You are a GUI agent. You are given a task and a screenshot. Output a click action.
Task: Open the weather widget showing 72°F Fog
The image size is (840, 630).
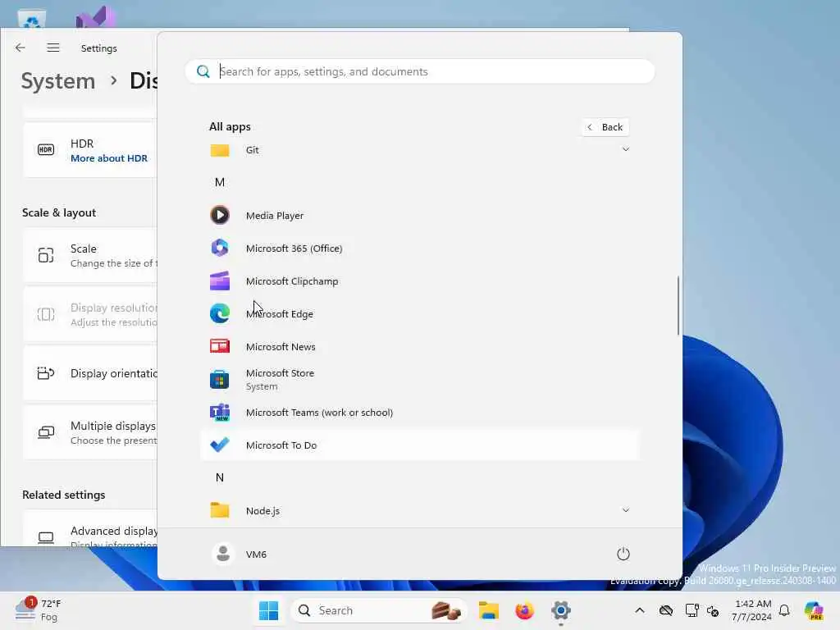pyautogui.click(x=38, y=610)
